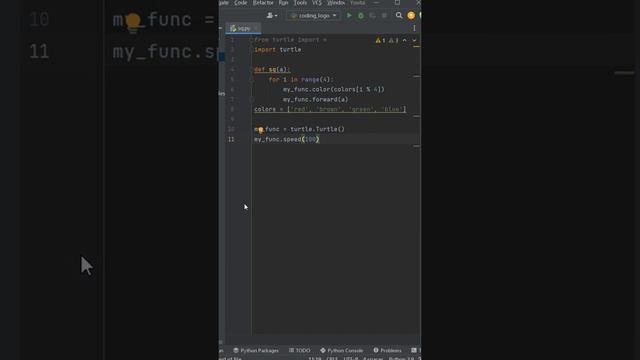Click the caret position in status bar
Viewport: 640px width, 360px height.
point(315,358)
